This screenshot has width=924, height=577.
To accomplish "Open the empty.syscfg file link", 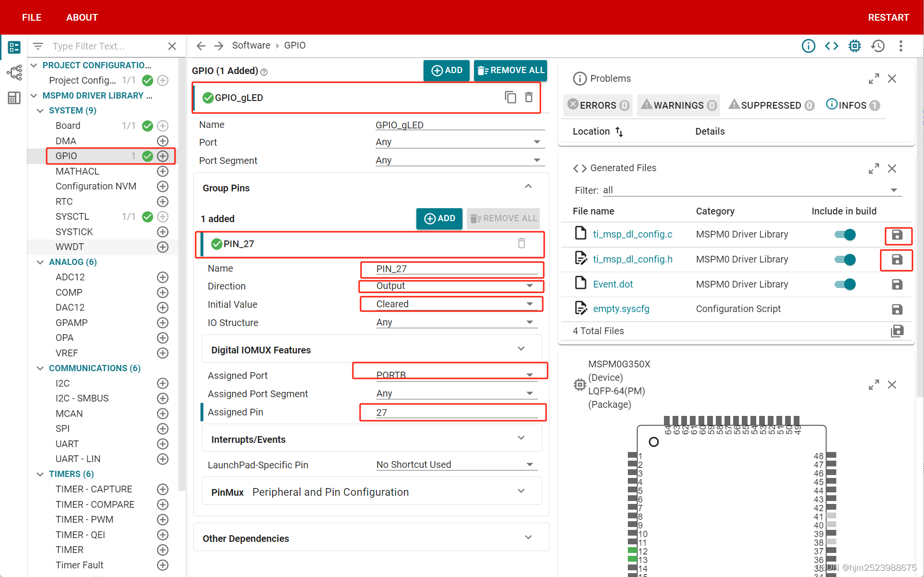I will pos(621,309).
